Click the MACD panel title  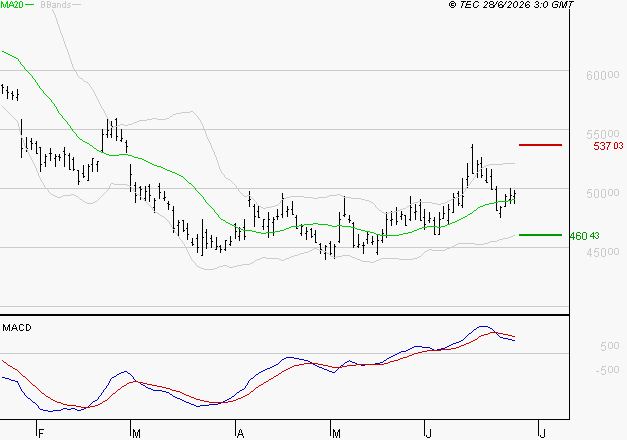pyautogui.click(x=17, y=328)
